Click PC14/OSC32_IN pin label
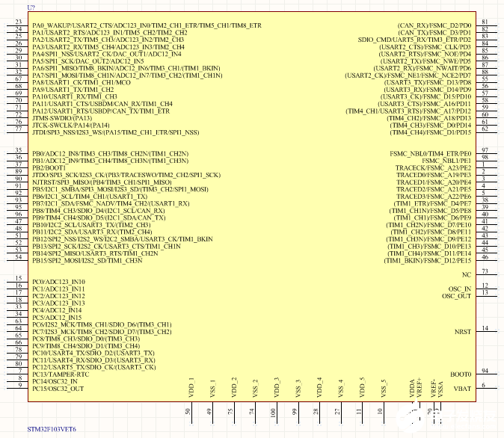504x438 pixels. pos(55,381)
